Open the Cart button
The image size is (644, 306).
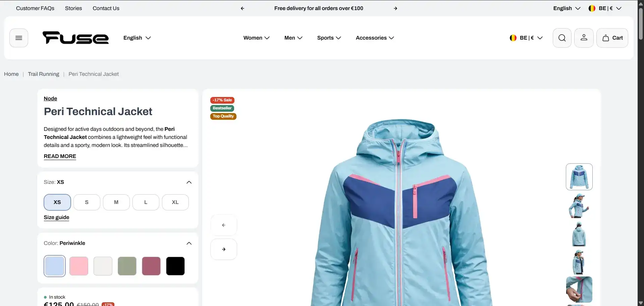612,38
